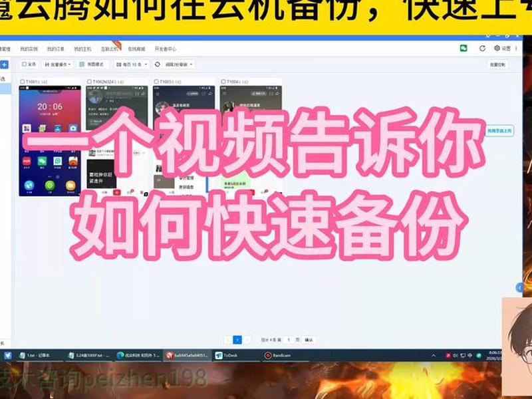This screenshot has height=399, width=532.
Task: Click the blue side-panel arrow at right edge
Action: coord(519,287)
